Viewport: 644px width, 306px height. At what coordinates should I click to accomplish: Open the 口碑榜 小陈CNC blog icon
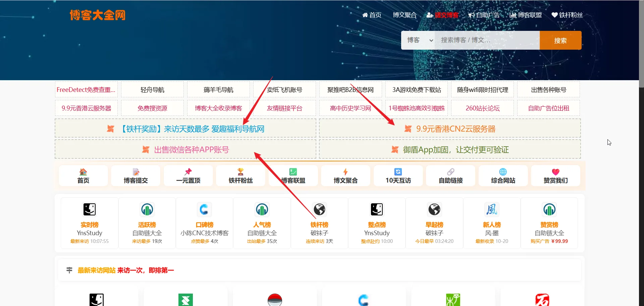click(204, 209)
